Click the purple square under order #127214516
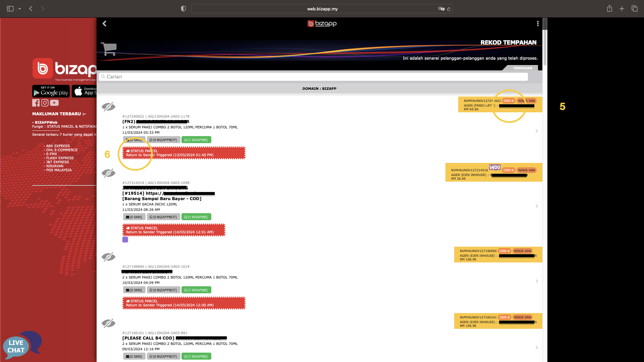 coord(125,240)
